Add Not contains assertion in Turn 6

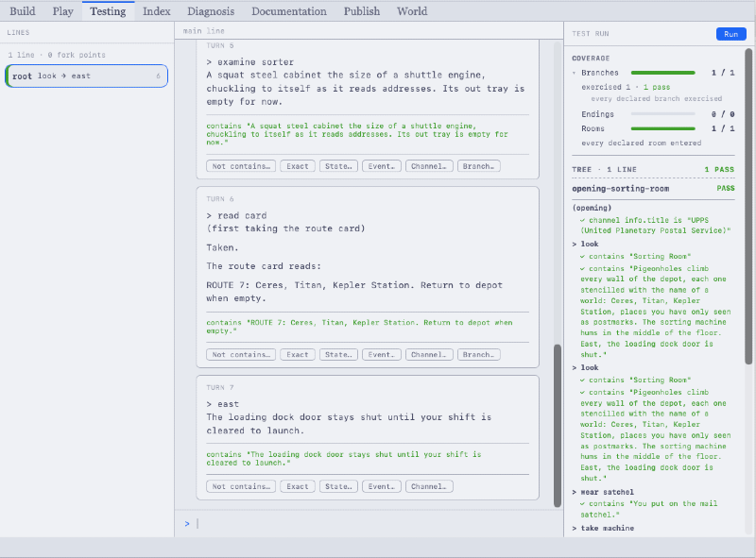pyautogui.click(x=241, y=355)
